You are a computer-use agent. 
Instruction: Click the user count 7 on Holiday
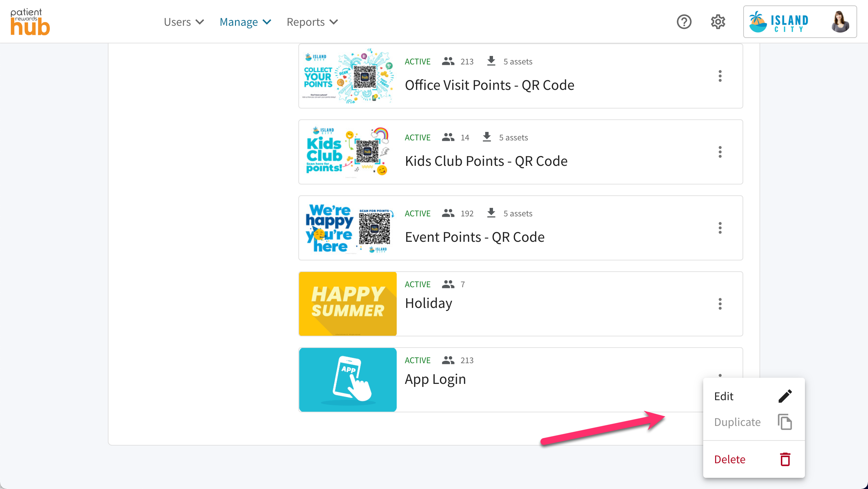(x=462, y=285)
